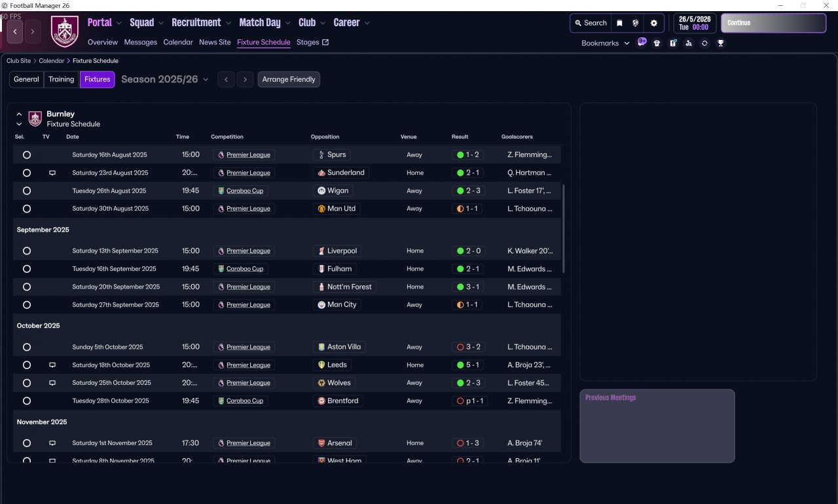Screen dimensions: 838x504
Task: Click the shirt shortcut icon under Search
Action: pyautogui.click(x=657, y=43)
